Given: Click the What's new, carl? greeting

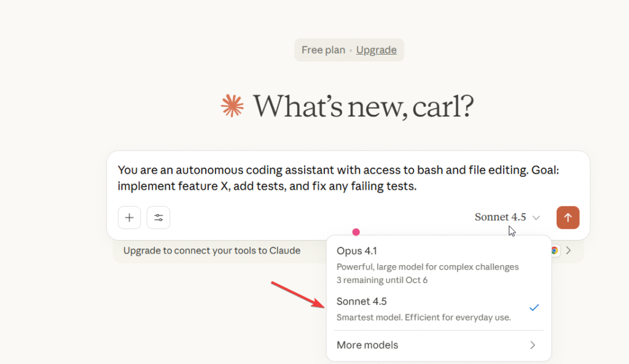Looking at the screenshot, I should [x=363, y=106].
